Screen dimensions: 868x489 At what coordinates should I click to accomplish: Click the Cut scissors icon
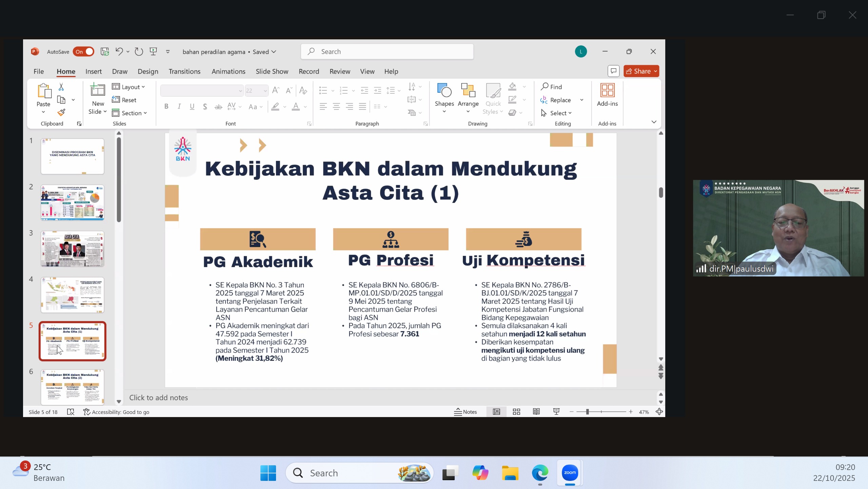click(x=61, y=87)
